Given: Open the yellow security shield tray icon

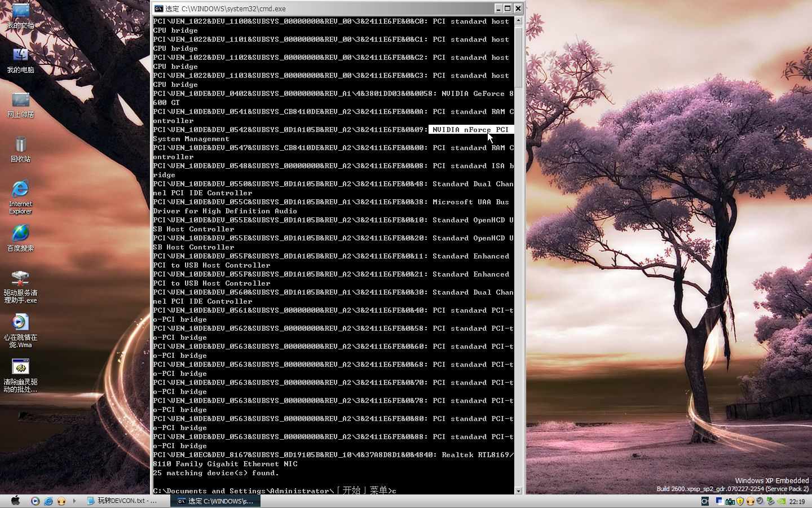Looking at the screenshot, I should 740,501.
